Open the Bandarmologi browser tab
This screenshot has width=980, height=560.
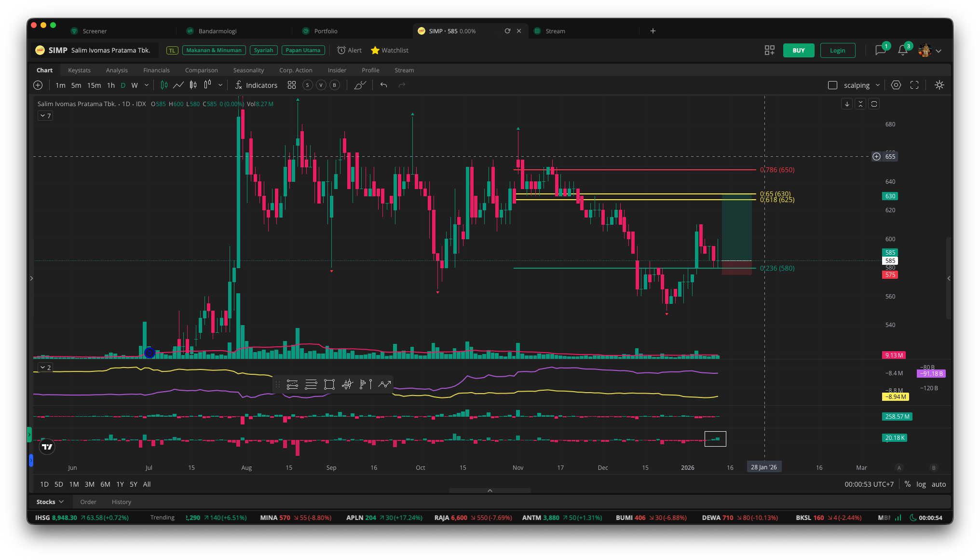218,31
